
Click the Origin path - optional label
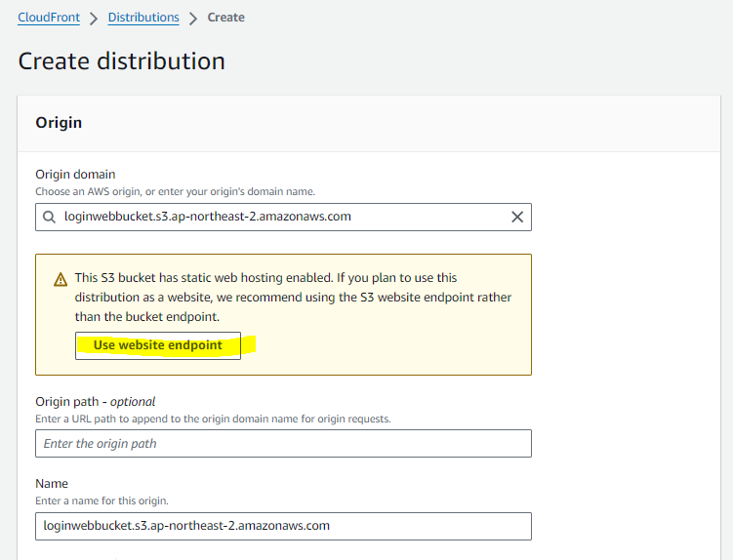pos(96,402)
